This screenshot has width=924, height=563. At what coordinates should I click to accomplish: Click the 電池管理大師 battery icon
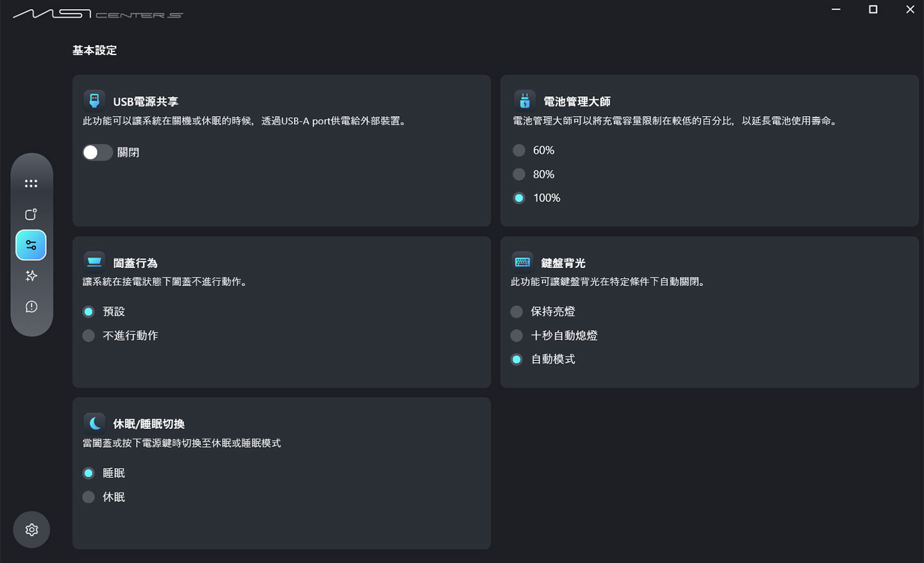(524, 99)
